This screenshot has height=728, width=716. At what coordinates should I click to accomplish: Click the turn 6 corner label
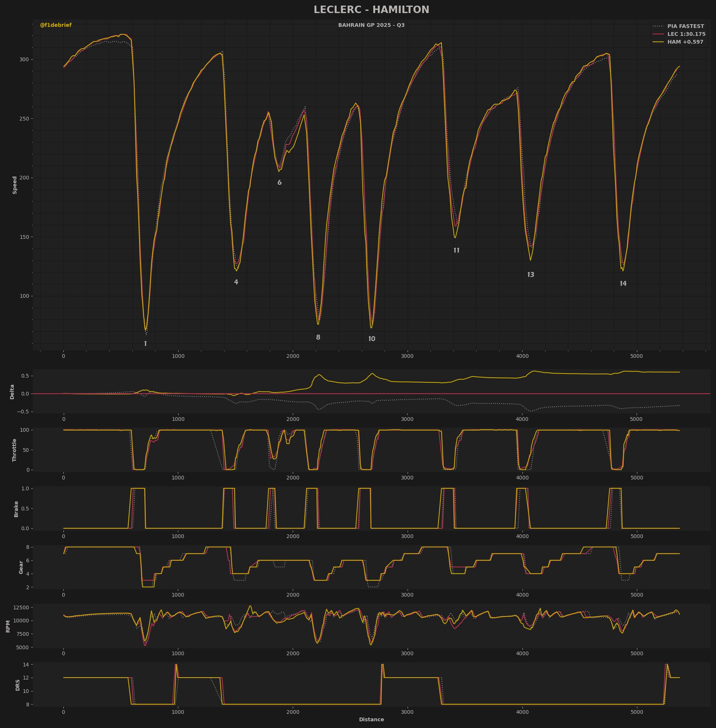tap(279, 183)
